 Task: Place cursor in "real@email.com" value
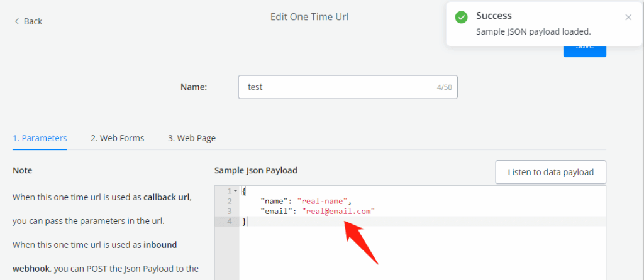[338, 212]
